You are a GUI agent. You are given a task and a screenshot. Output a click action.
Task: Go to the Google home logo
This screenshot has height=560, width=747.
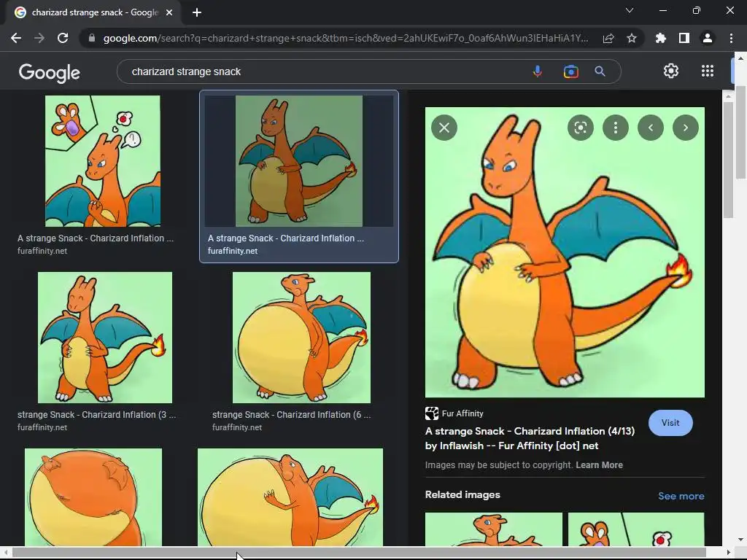coord(50,72)
